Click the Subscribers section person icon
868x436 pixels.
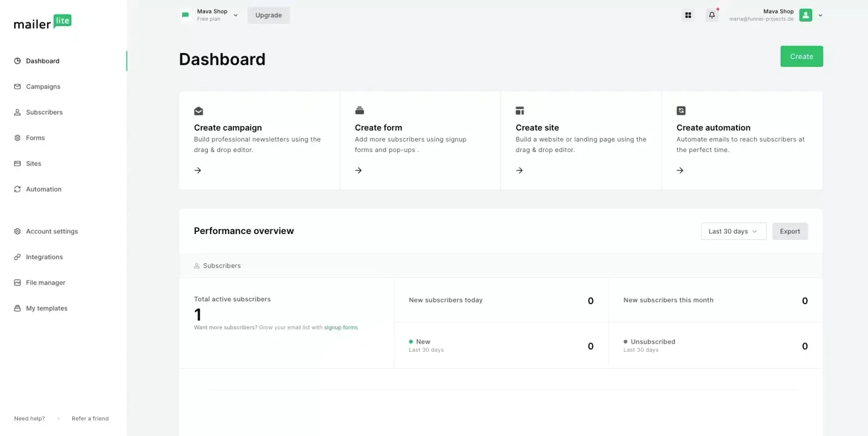(x=197, y=266)
